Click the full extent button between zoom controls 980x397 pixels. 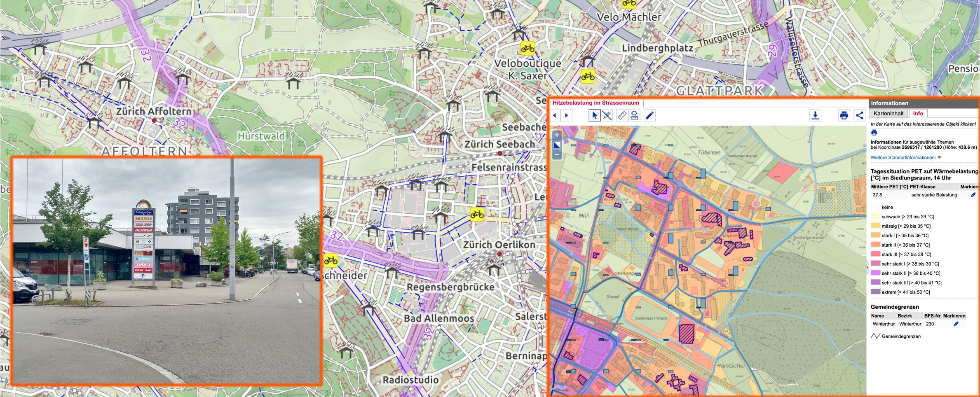(x=557, y=145)
